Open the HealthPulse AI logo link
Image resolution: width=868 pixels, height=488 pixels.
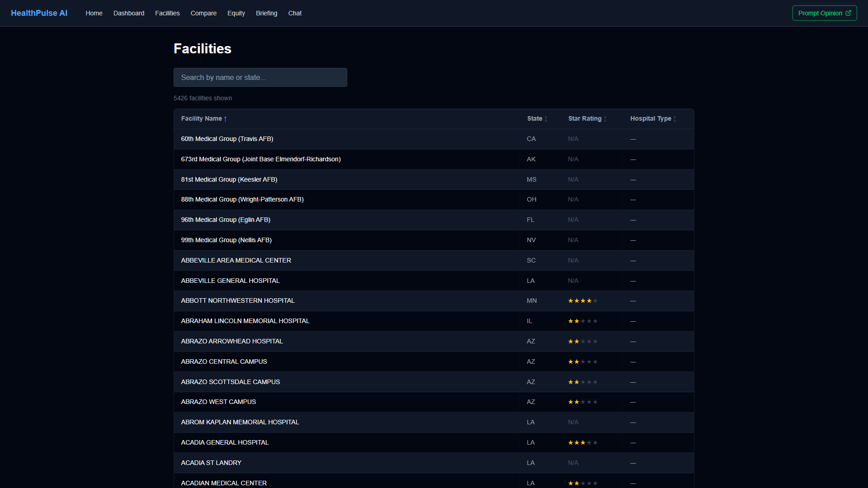click(x=39, y=13)
